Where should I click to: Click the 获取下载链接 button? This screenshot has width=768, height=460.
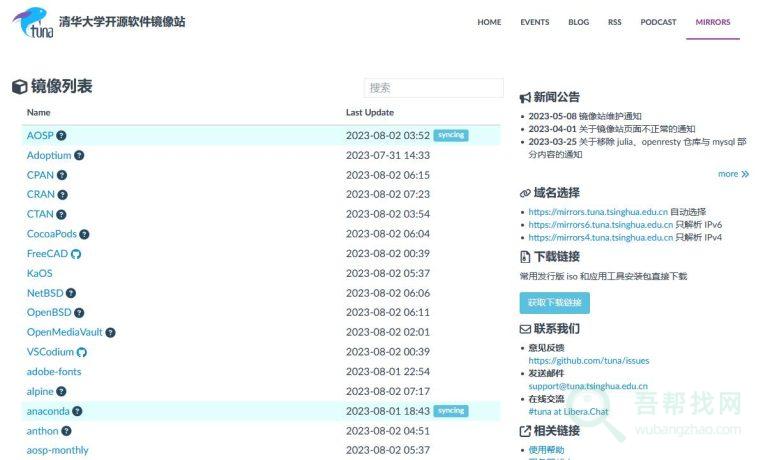[554, 303]
